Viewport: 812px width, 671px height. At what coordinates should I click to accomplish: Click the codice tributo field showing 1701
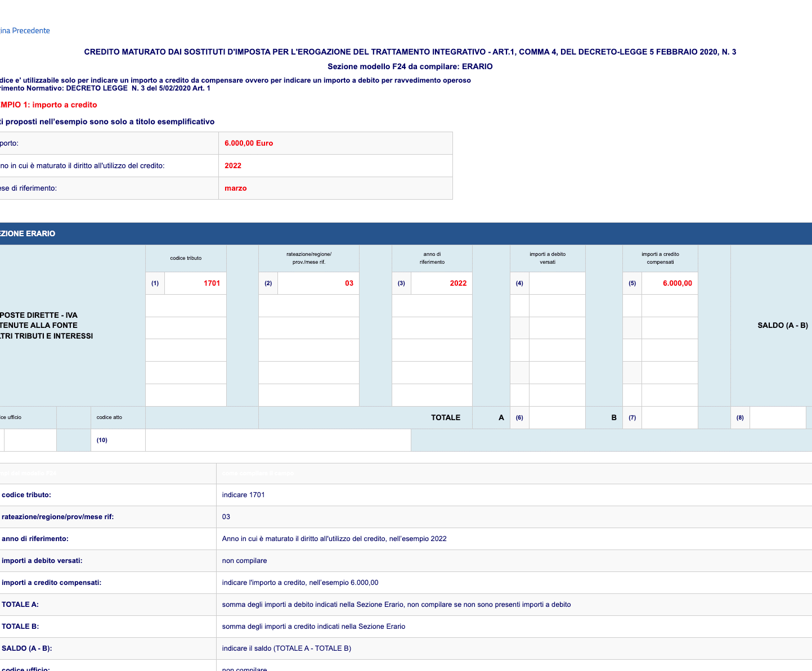[195, 283]
